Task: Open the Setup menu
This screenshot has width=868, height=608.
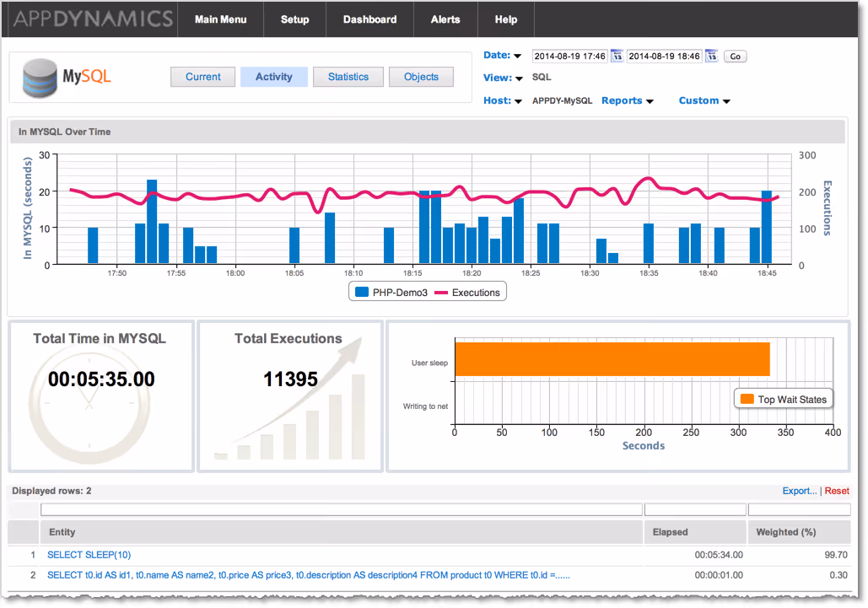Action: click(x=294, y=19)
